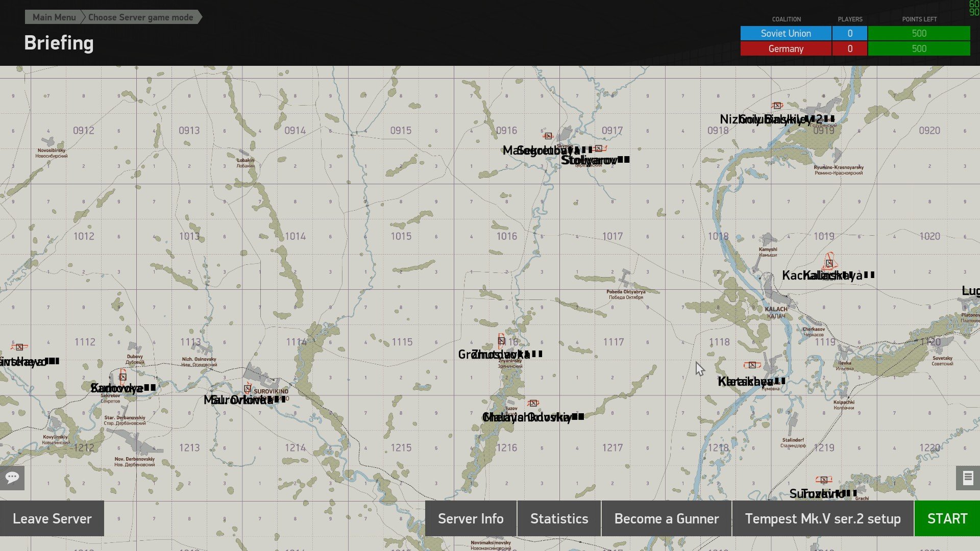
Task: Open Choose Server game mode breadcrumb
Action: click(141, 17)
